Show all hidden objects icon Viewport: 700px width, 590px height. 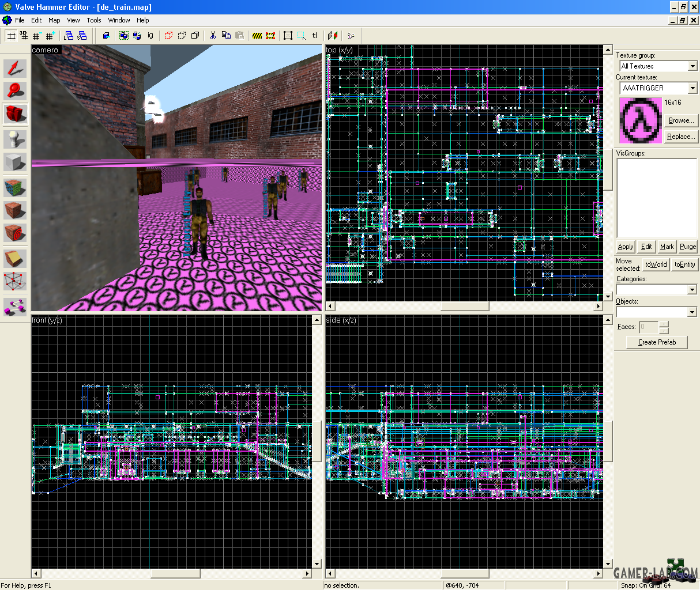195,36
